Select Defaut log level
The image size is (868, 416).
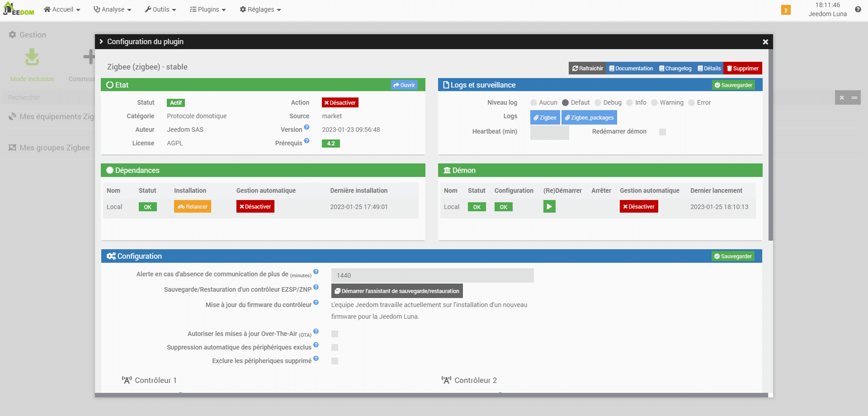tap(565, 103)
